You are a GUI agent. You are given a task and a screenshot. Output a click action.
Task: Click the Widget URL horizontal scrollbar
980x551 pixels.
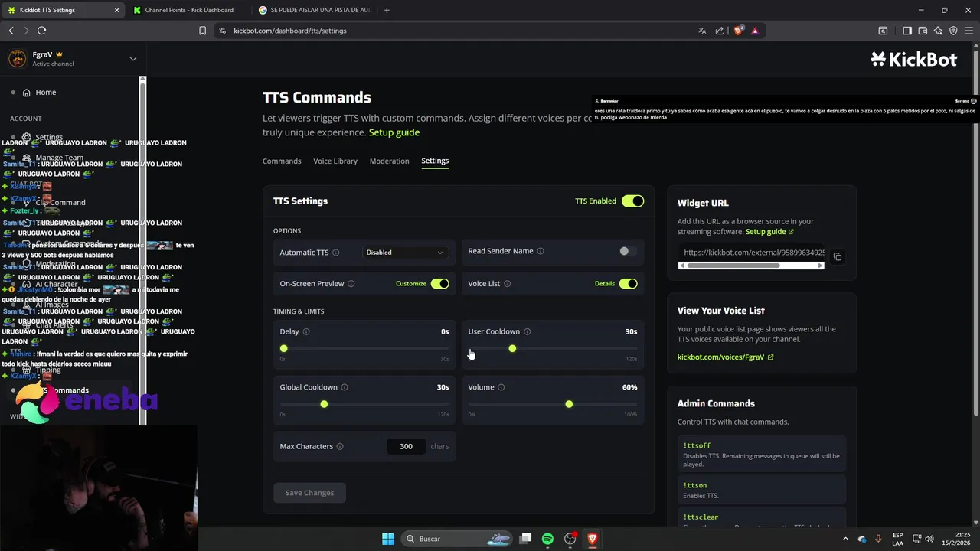(751, 266)
